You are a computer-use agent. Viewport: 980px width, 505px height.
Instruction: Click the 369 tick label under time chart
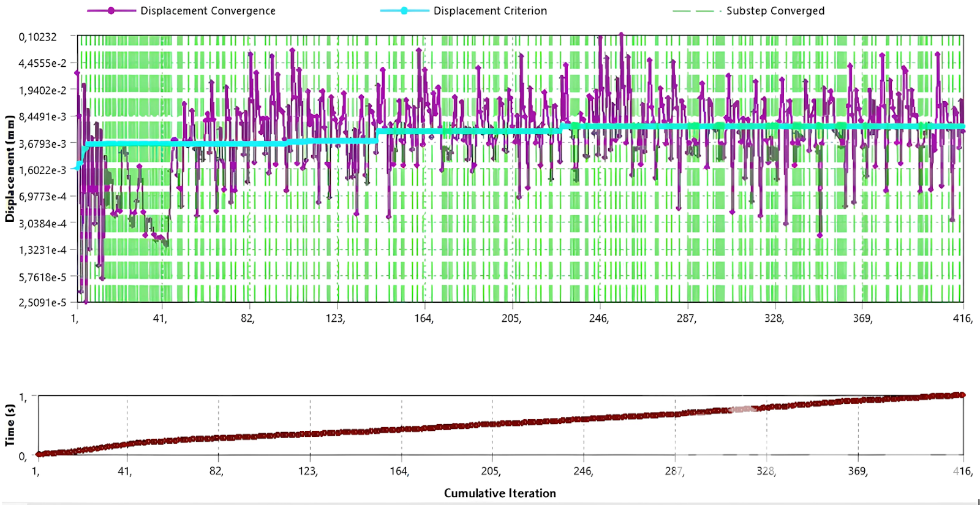(x=858, y=471)
